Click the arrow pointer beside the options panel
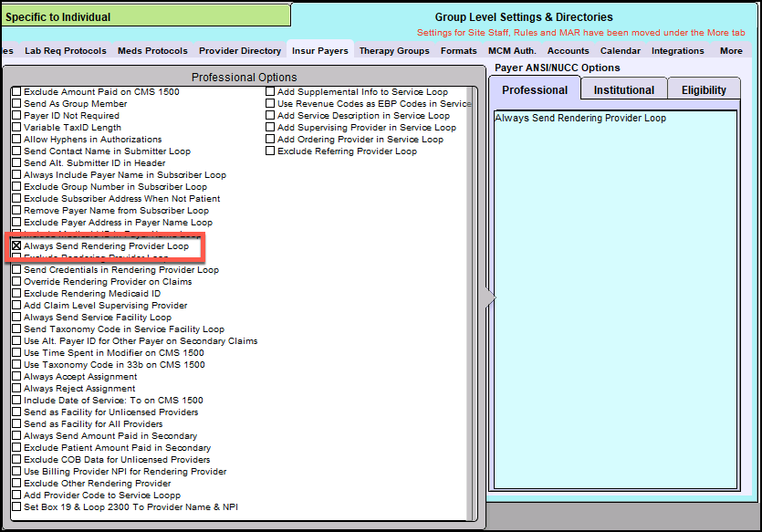Viewport: 762px width, 532px height. (x=490, y=297)
